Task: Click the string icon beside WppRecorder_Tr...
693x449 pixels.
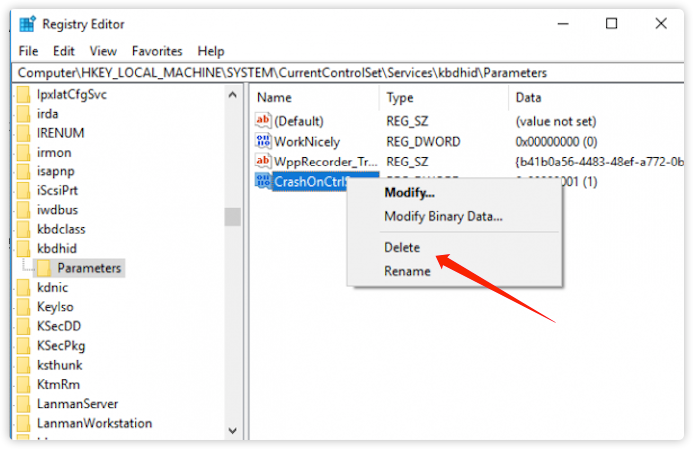Action: pyautogui.click(x=263, y=161)
